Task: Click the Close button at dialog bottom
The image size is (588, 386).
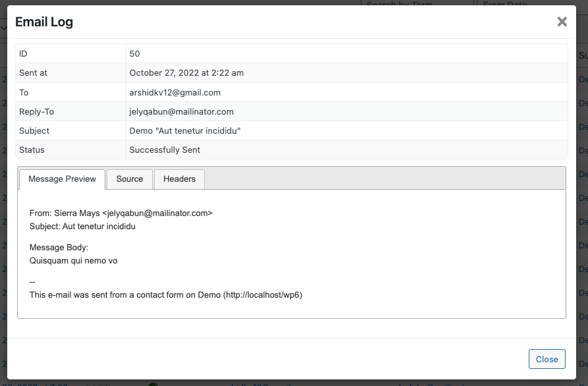Action: tap(547, 359)
